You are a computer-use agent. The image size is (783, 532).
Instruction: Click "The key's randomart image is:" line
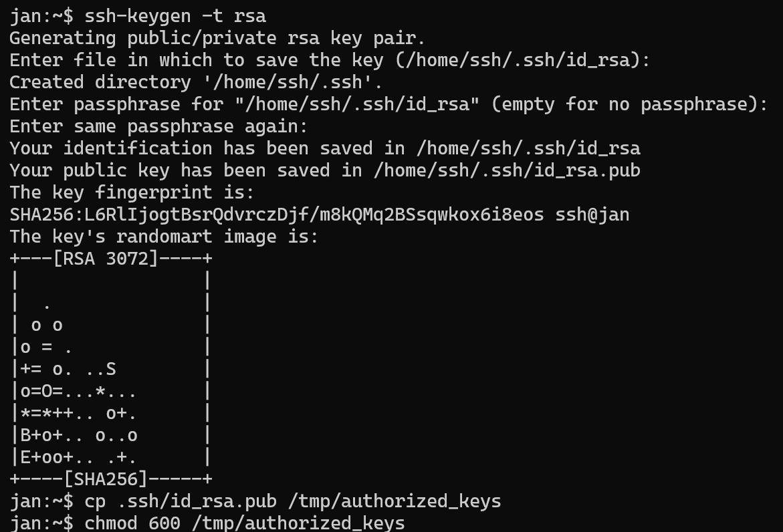tap(164, 237)
